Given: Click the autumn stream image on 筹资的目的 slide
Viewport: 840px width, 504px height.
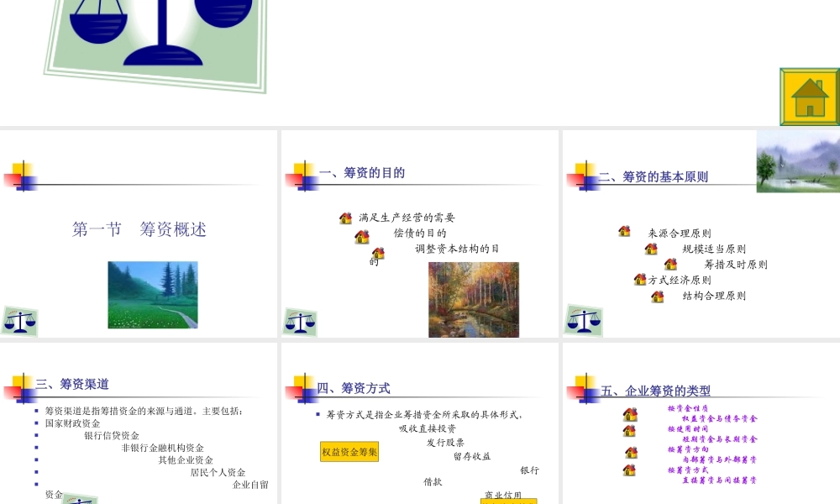Looking at the screenshot, I should pyautogui.click(x=474, y=299).
